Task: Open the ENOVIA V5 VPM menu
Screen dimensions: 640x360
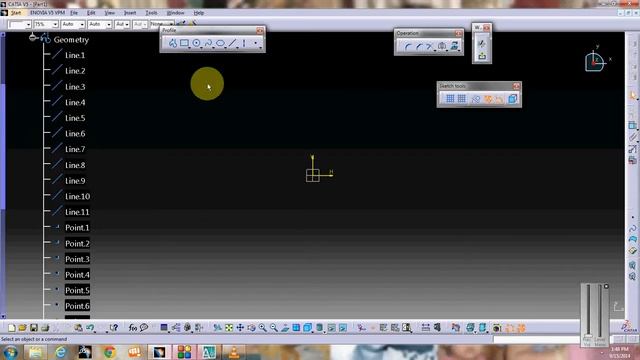Action: [47, 13]
